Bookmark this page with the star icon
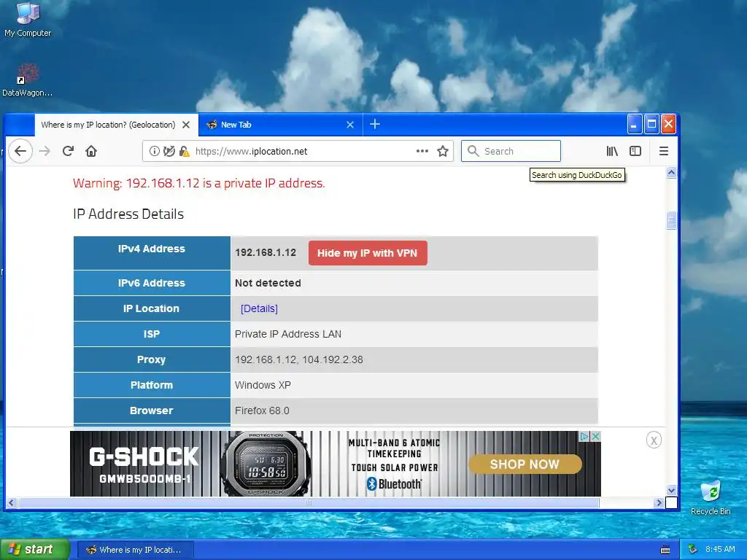The width and height of the screenshot is (747, 560). (443, 151)
